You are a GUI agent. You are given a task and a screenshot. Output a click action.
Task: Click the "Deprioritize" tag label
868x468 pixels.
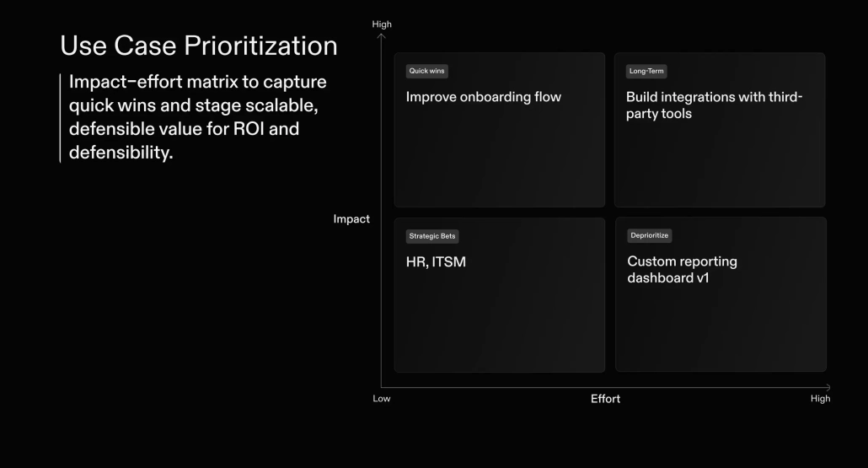pyautogui.click(x=650, y=236)
